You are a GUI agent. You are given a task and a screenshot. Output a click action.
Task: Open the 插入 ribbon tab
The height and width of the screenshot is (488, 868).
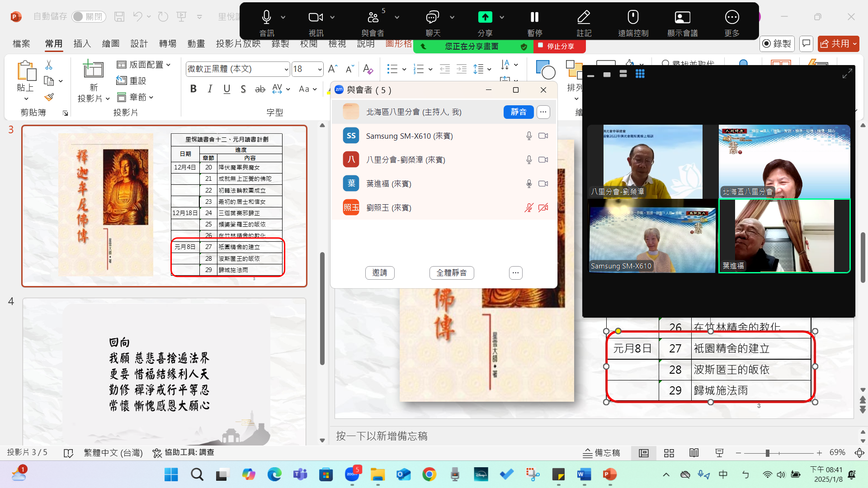82,44
